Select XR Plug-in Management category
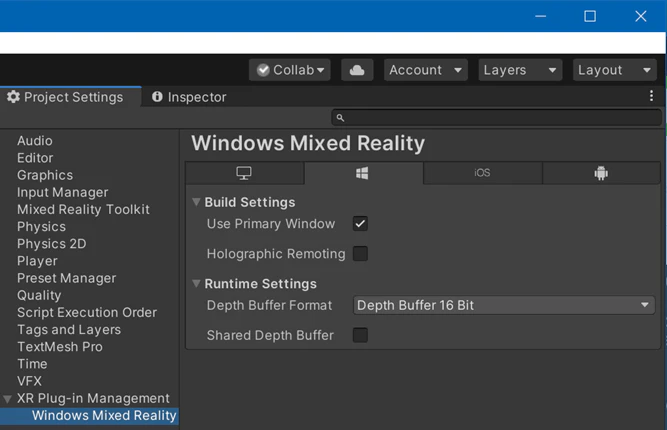 (x=93, y=398)
